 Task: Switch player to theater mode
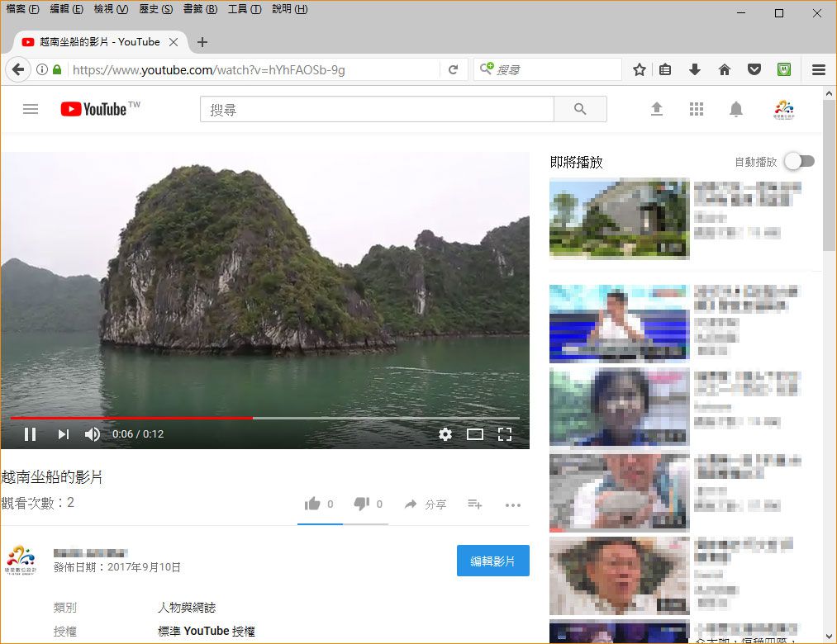(475, 433)
